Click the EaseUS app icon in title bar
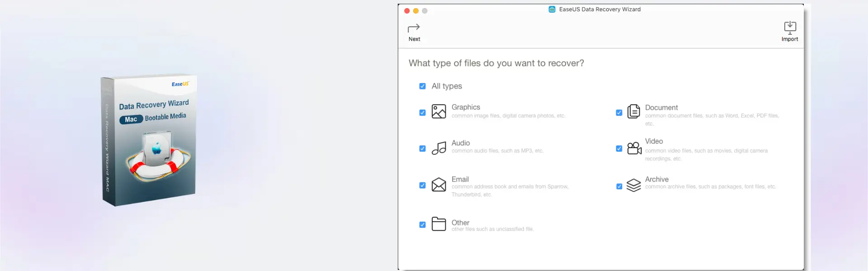The width and height of the screenshot is (868, 271). pyautogui.click(x=552, y=9)
